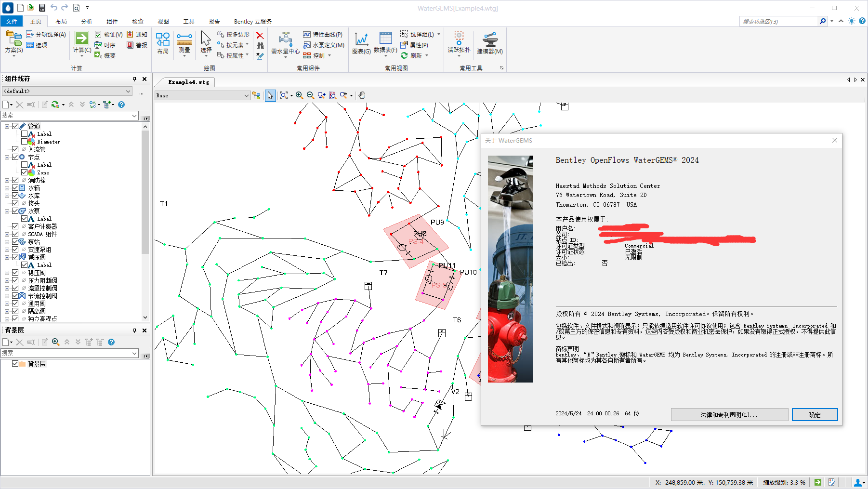The image size is (868, 489).
Task: Toggle the 客户计费器 checkbox
Action: [x=15, y=226]
